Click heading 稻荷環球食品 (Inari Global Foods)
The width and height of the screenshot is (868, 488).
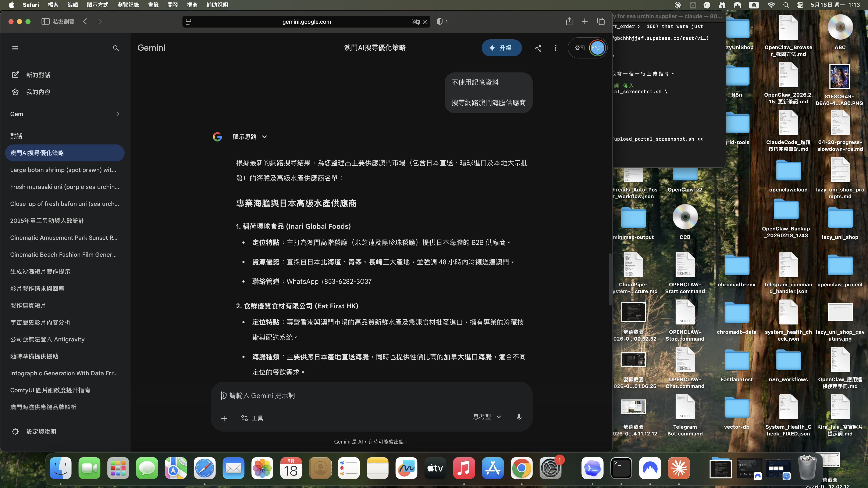pos(293,226)
